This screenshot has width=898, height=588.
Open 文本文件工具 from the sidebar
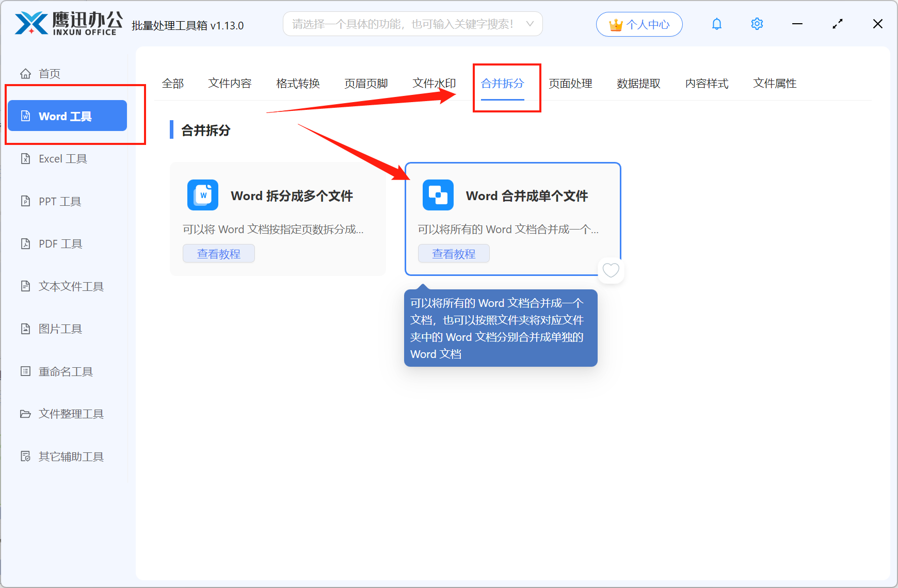tap(70, 286)
